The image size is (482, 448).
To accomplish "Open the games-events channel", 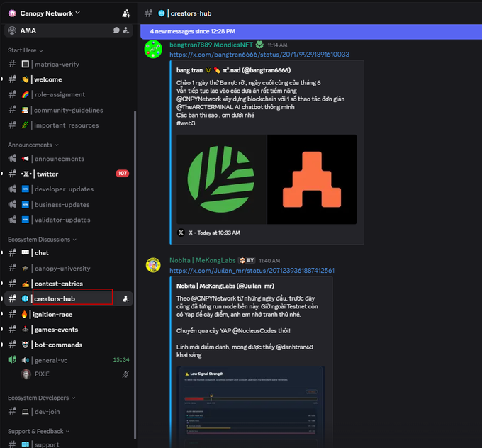I will point(68,330).
